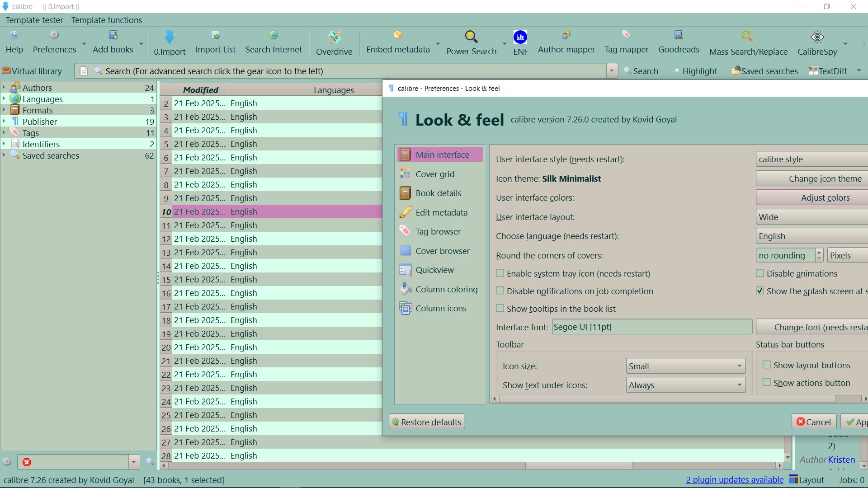The image size is (868, 488).
Task: Open the search history document icon
Action: coord(84,71)
